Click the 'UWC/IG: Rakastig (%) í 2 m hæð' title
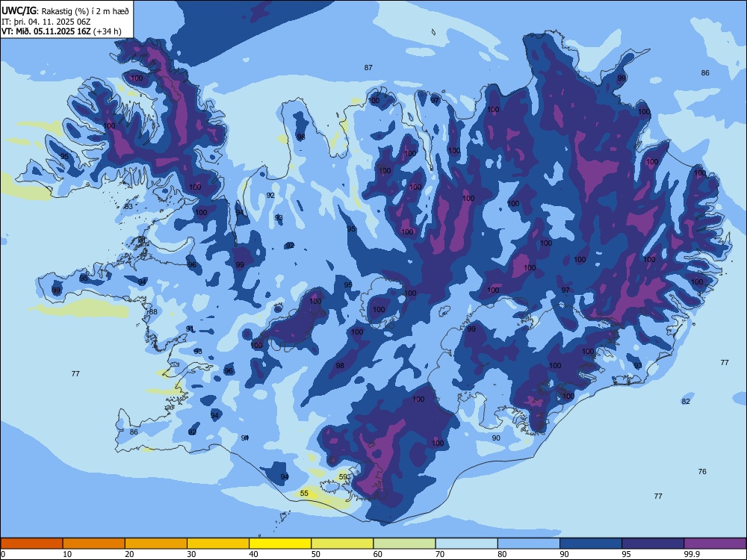747x560 pixels. point(65,11)
